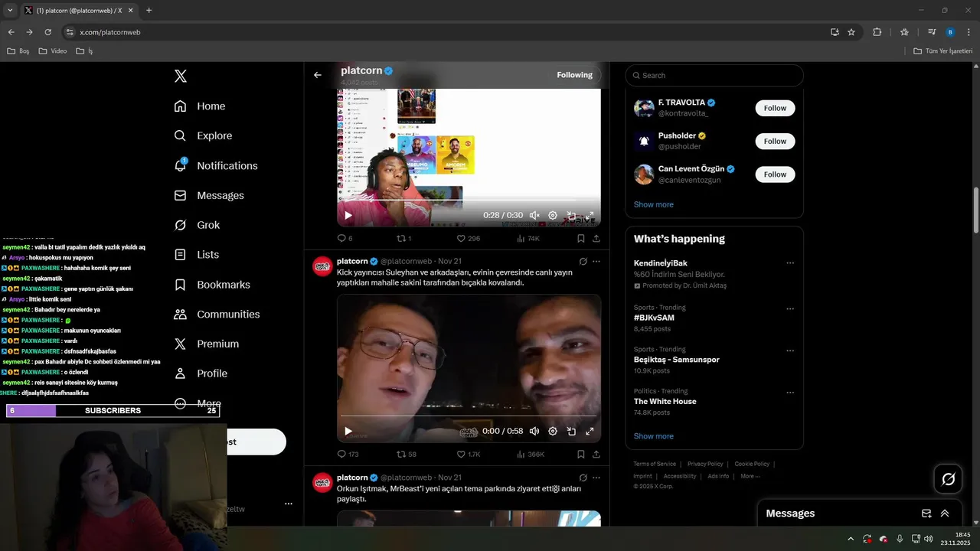This screenshot has height=551, width=980.
Task: Open Chrome extensions puzzle icon
Action: pyautogui.click(x=877, y=32)
